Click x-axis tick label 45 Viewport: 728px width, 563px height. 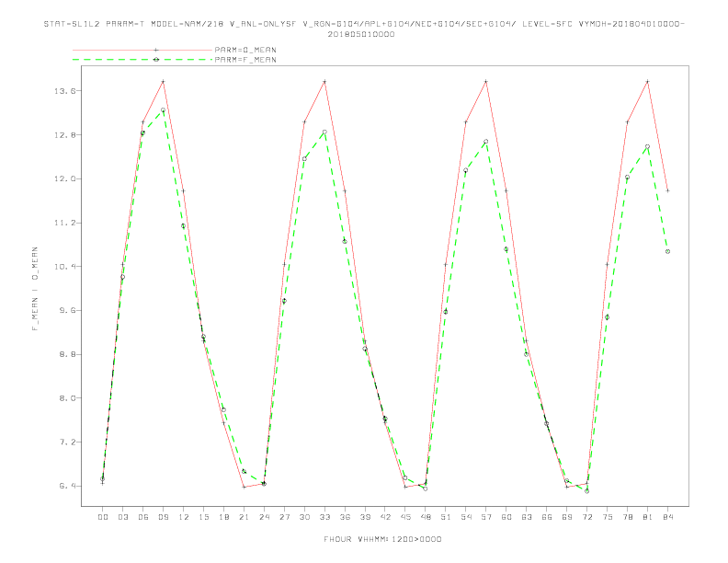point(405,517)
